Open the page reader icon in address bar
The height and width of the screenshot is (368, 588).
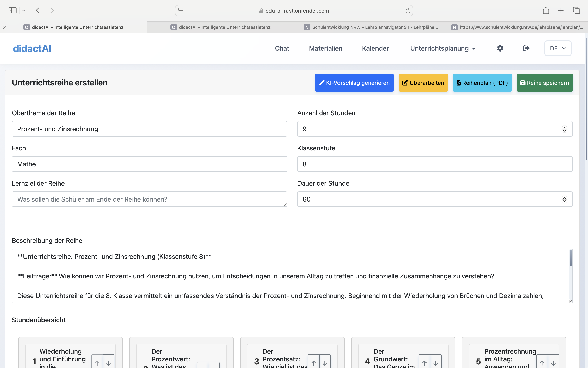[181, 11]
